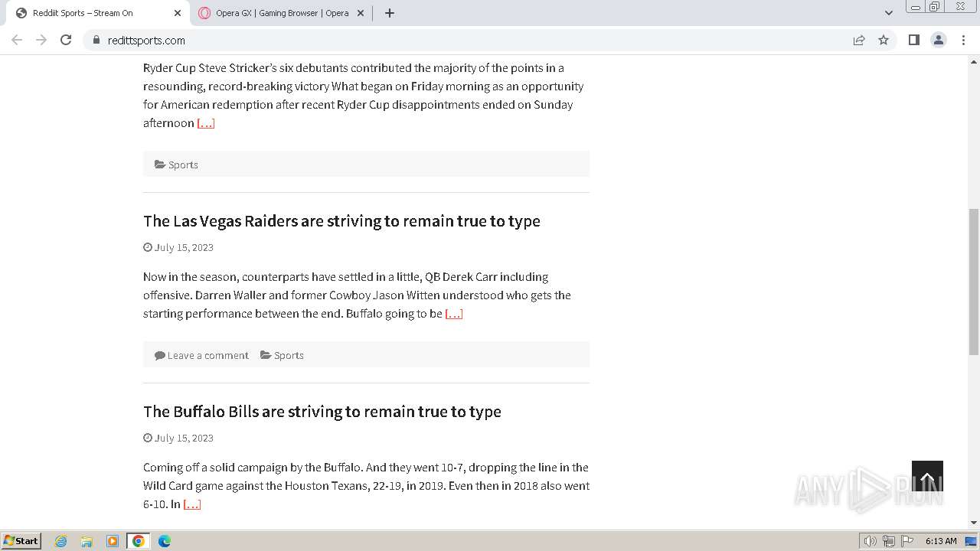Open the Las Vegas Raiders article title

[x=341, y=220]
